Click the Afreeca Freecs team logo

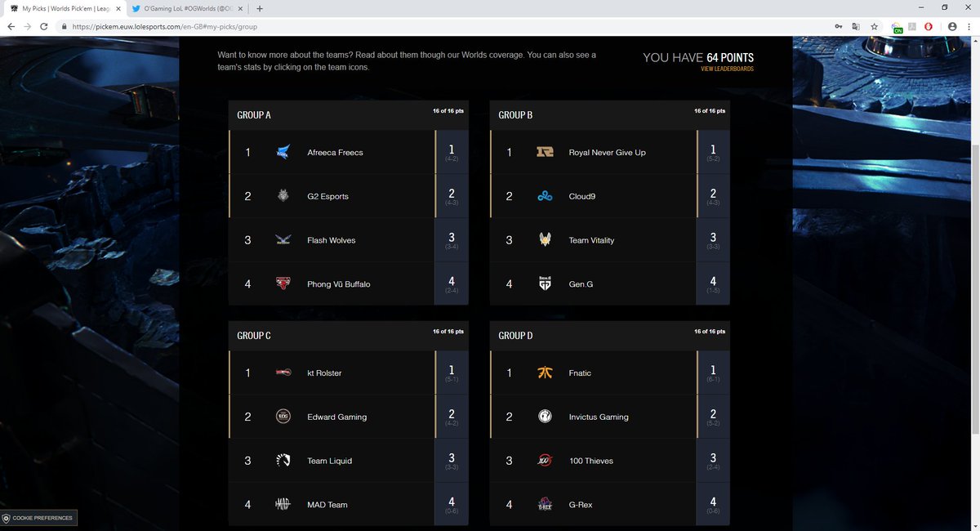[283, 152]
